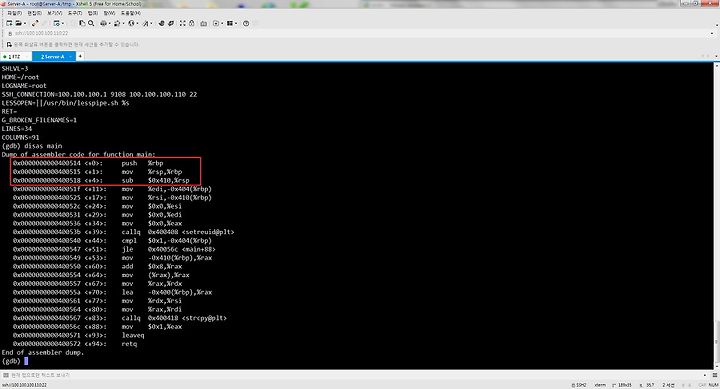Open dropdown arrow next to Properties icon
The width and height of the screenshot is (720, 389).
pyautogui.click(x=63, y=23)
